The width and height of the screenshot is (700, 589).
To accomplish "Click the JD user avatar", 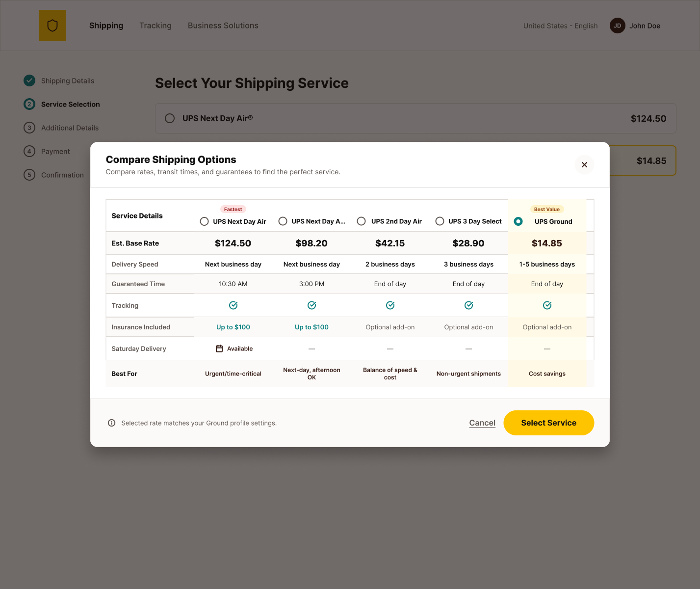I will (x=618, y=26).
